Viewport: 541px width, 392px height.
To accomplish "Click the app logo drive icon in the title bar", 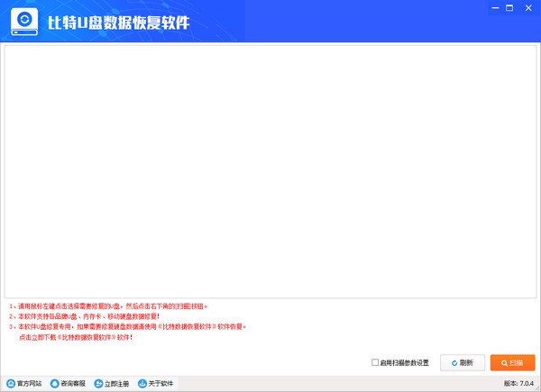I will point(24,22).
